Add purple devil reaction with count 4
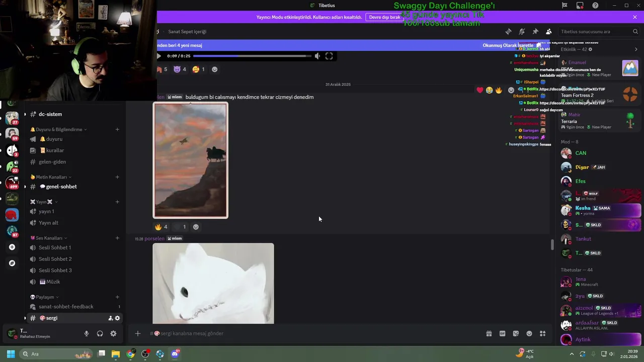 tap(180, 69)
